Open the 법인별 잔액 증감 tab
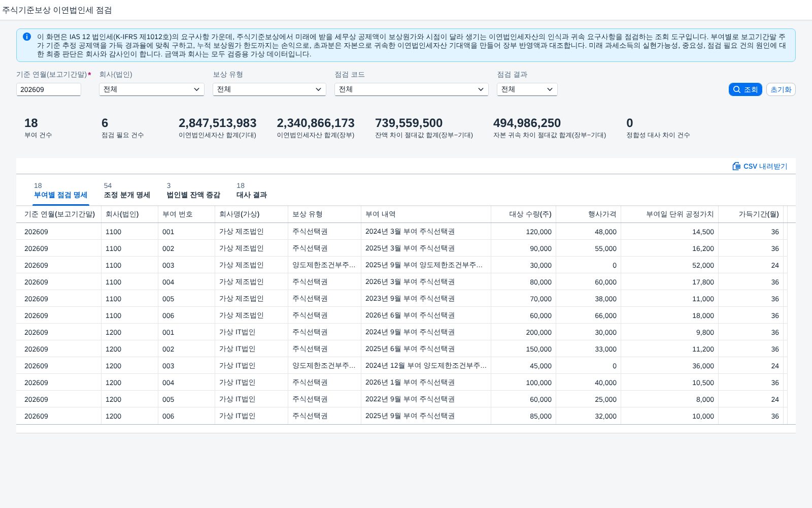 click(x=193, y=190)
